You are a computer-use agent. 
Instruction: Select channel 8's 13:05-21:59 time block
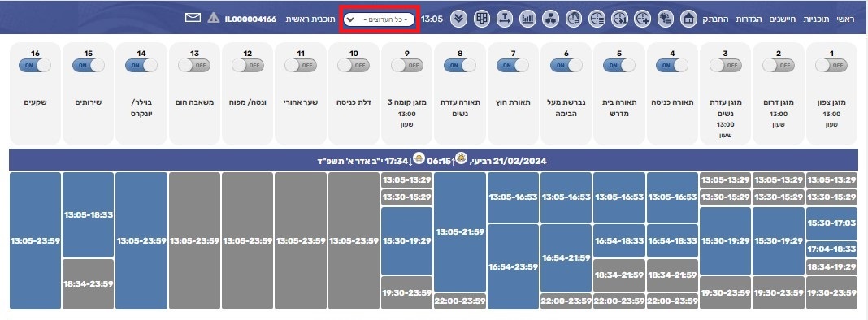pos(460,232)
